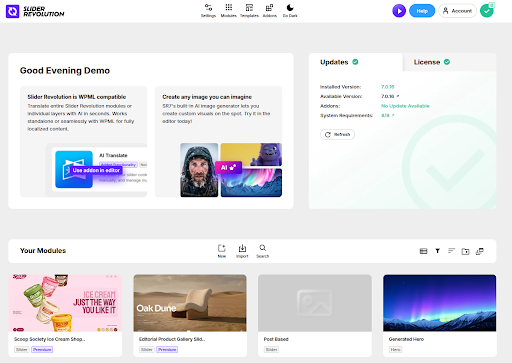Open Oak Dune Editorial Product Gallery thumbnail
Image resolution: width=512 pixels, height=363 pixels.
click(x=190, y=303)
